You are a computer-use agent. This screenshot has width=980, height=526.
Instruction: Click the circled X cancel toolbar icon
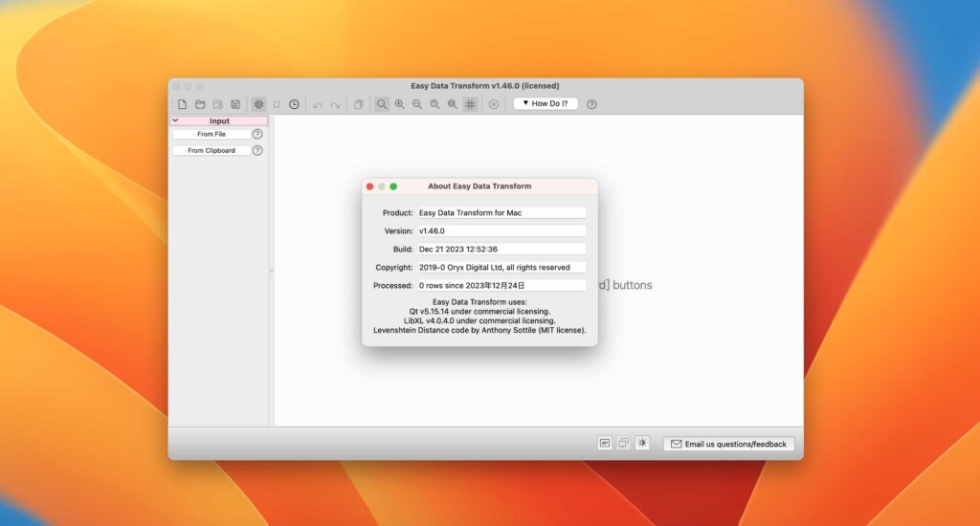point(494,104)
